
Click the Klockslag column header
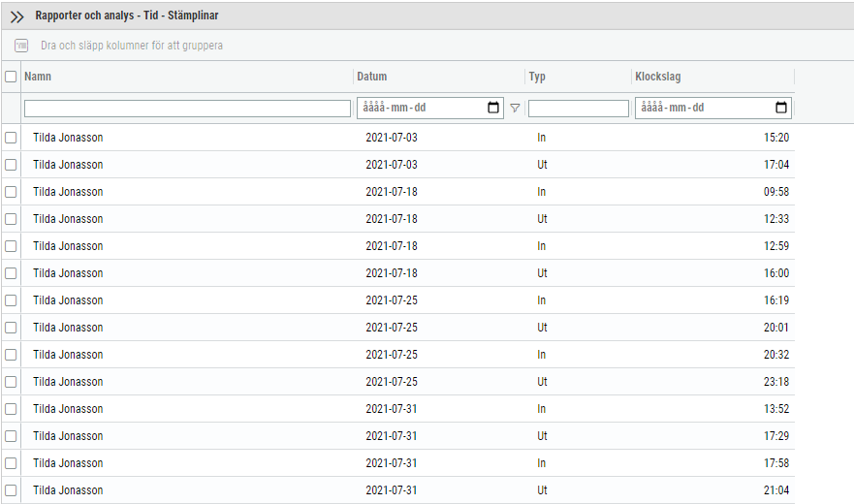click(x=658, y=77)
